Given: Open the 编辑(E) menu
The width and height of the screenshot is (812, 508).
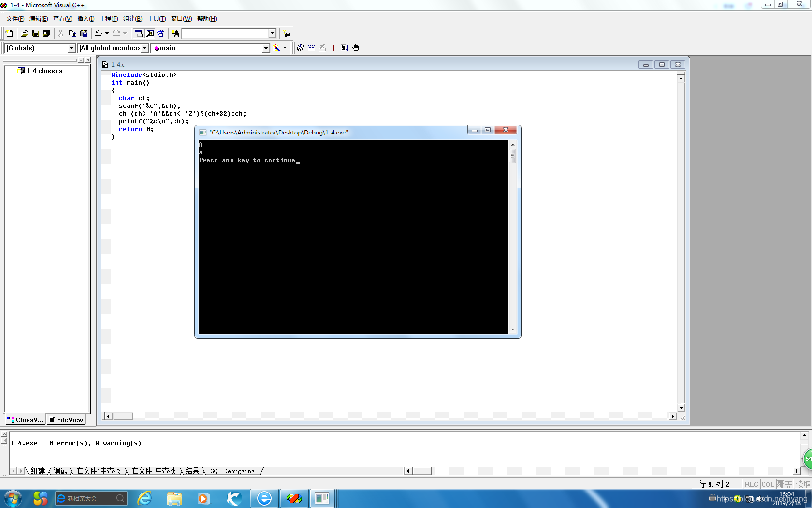Looking at the screenshot, I should click(x=39, y=19).
